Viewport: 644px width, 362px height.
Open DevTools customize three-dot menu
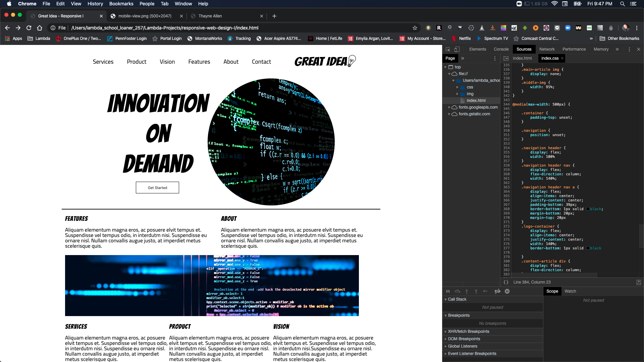point(629,49)
